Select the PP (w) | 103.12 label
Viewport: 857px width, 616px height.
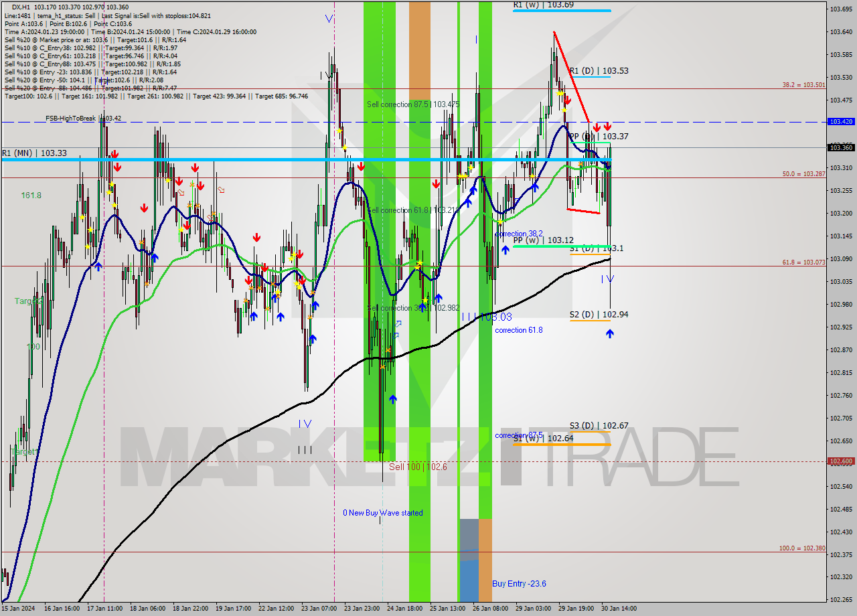(543, 240)
